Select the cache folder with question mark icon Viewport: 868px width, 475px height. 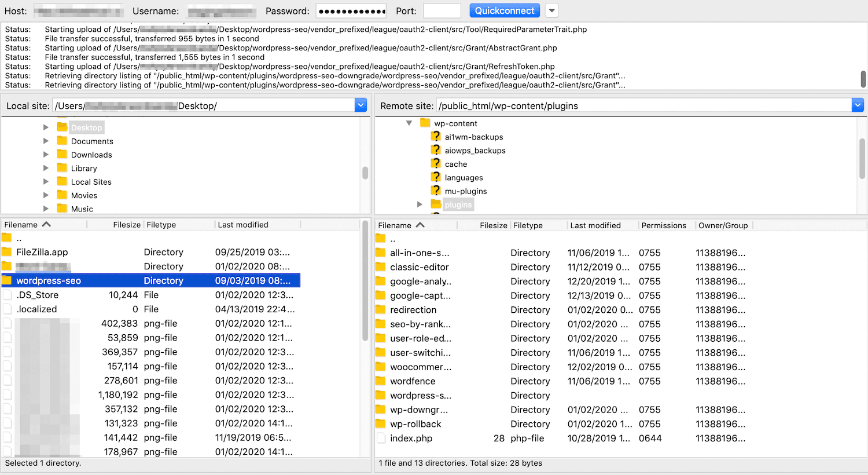437,164
